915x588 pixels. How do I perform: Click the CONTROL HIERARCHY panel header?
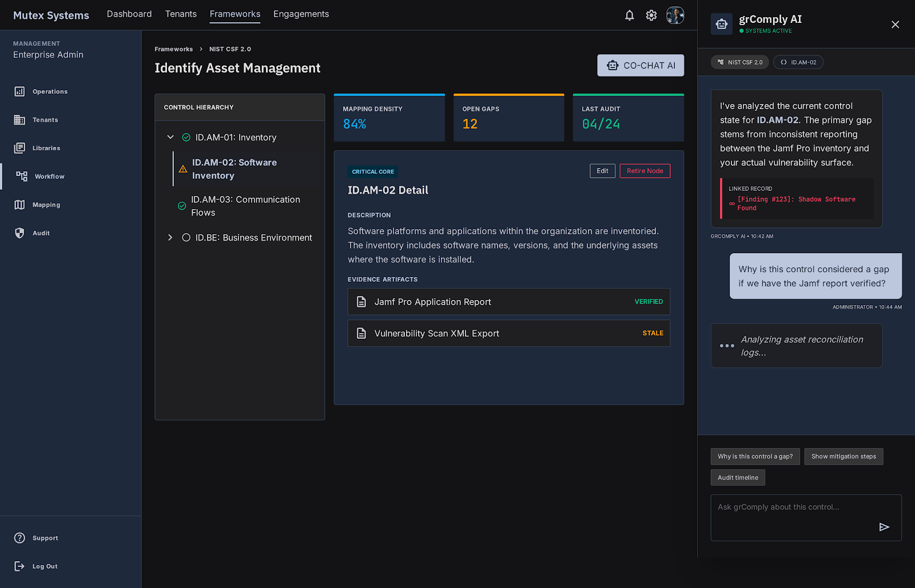(240, 107)
